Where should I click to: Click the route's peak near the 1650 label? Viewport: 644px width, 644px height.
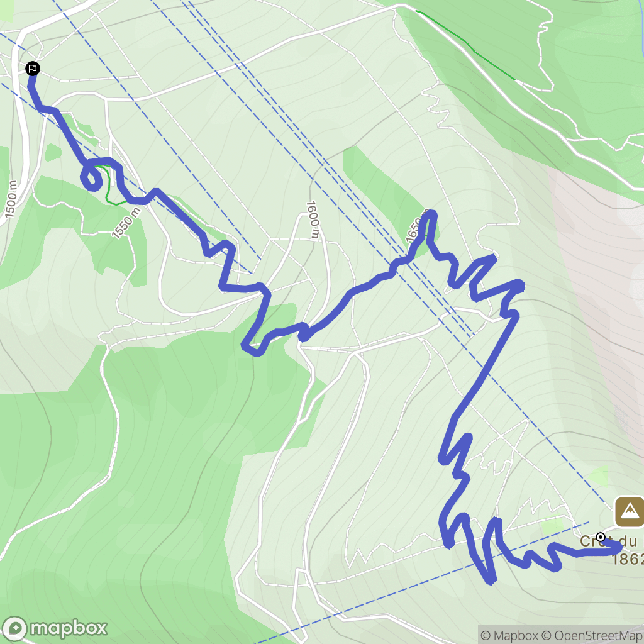[430, 214]
